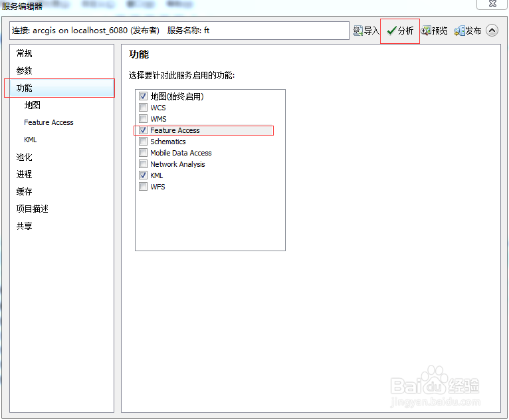
Task: Uncheck the KML capability checkbox
Action: [143, 175]
